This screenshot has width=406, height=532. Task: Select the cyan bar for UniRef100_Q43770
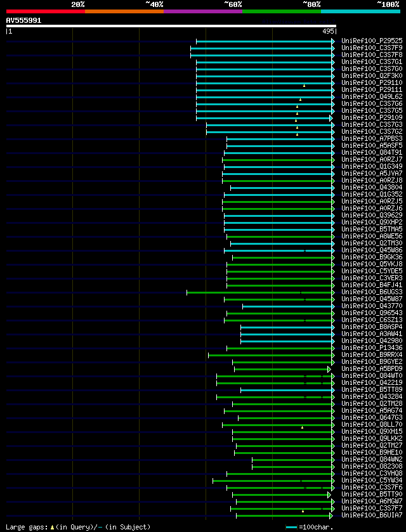pos(287,306)
